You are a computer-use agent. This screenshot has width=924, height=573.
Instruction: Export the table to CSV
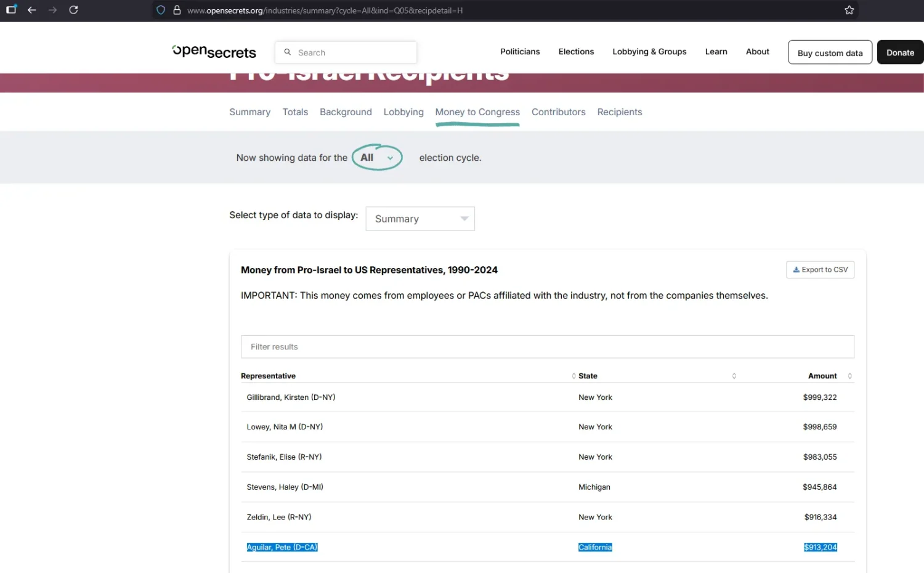tap(820, 270)
